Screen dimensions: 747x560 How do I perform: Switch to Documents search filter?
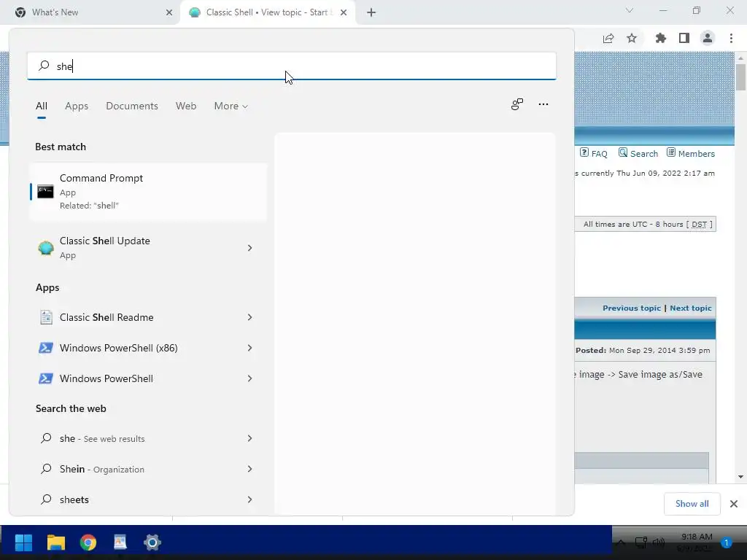132,106
